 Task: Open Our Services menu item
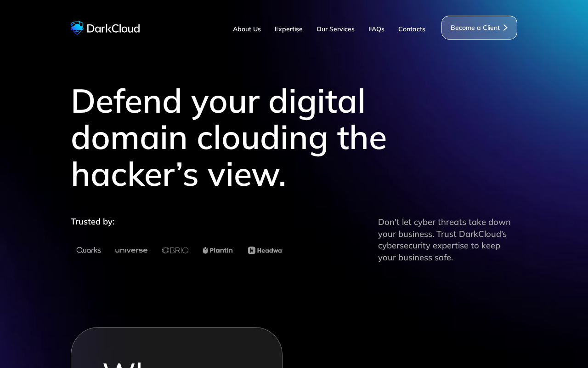(x=335, y=29)
